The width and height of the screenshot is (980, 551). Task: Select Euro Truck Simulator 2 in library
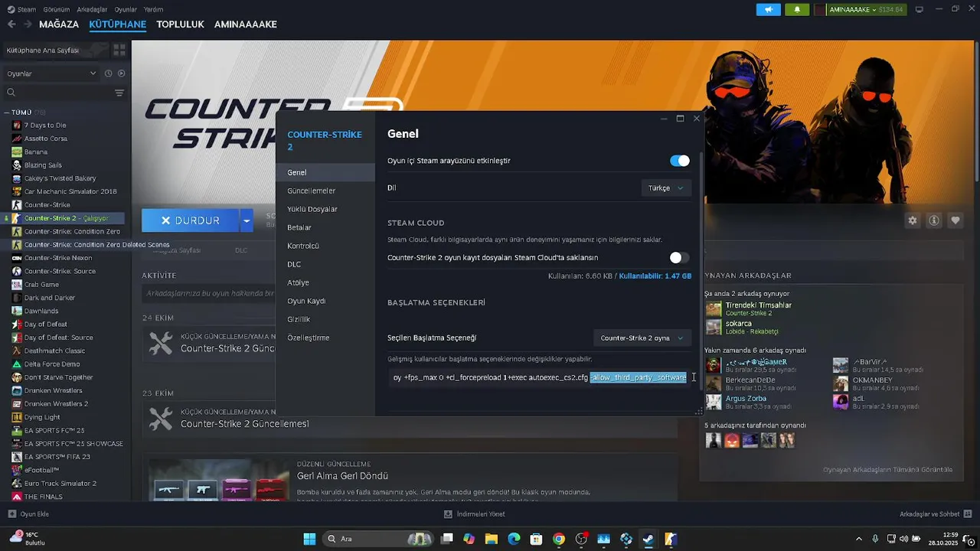point(60,484)
